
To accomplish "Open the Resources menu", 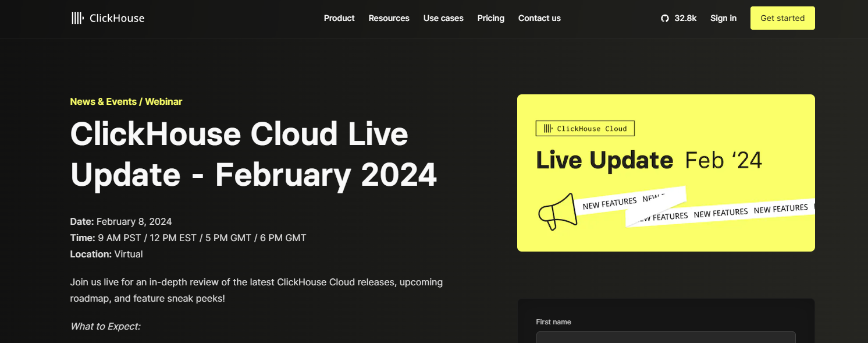I will click(389, 18).
